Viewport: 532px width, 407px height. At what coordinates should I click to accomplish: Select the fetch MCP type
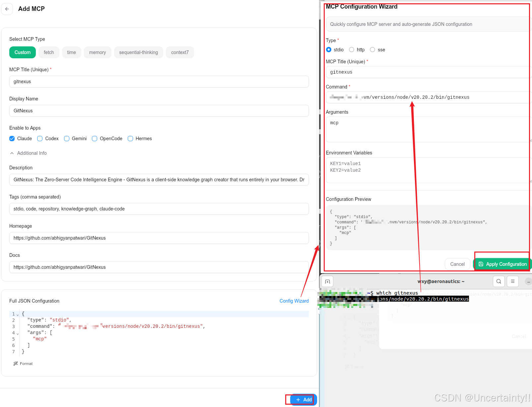pos(49,52)
